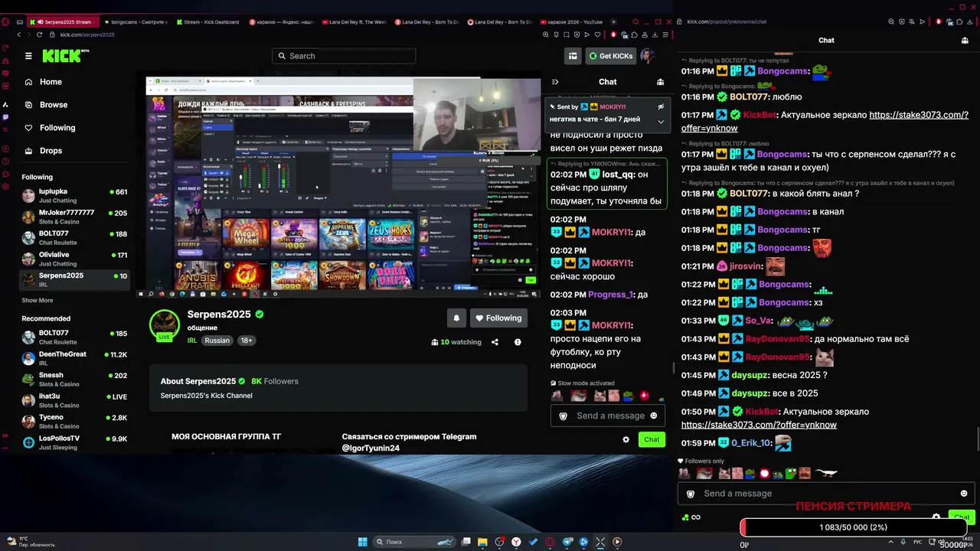Open the Opera menu logo
This screenshot has height=551, width=980.
pyautogui.click(x=6, y=22)
